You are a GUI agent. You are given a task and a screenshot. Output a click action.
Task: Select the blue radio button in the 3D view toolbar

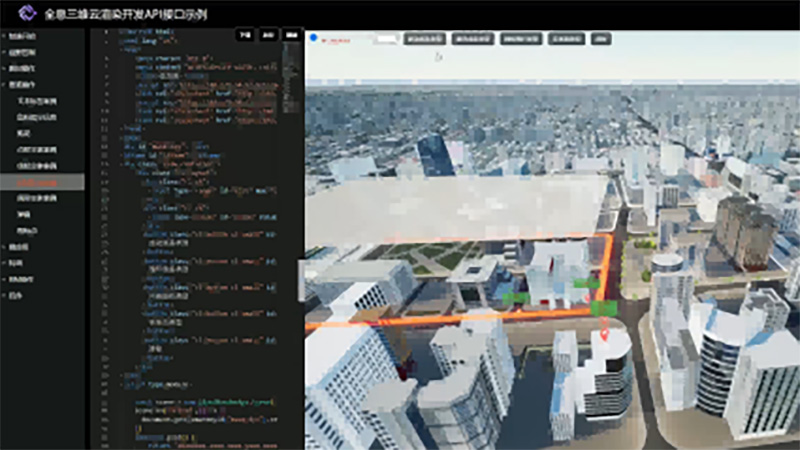313,39
